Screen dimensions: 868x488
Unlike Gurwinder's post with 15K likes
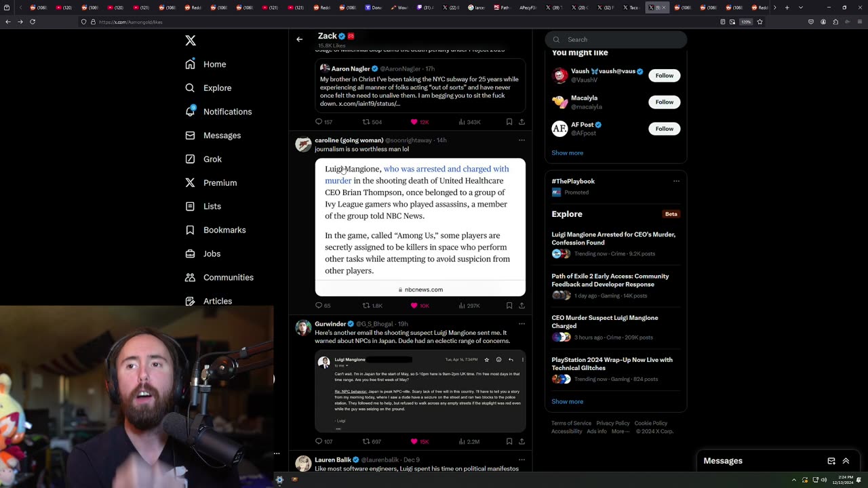tap(420, 441)
